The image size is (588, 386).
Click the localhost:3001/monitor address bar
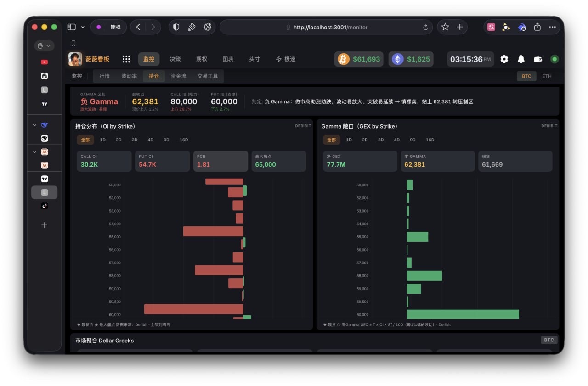(x=326, y=27)
